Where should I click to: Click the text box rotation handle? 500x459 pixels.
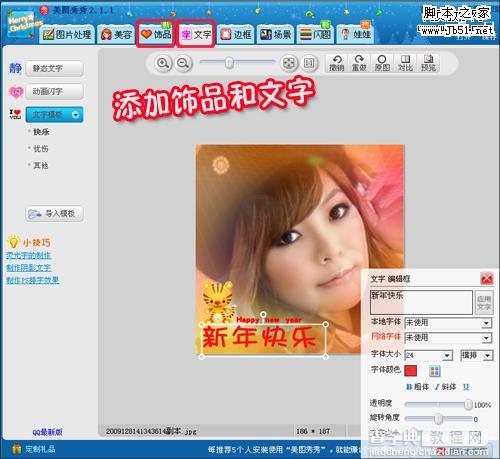click(263, 314)
